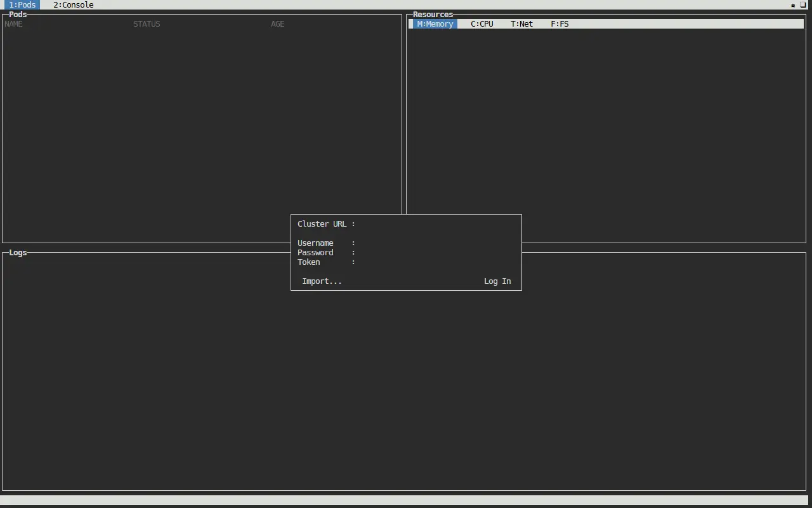Click the Import... button
Viewport: 812px width, 508px height.
coord(322,281)
